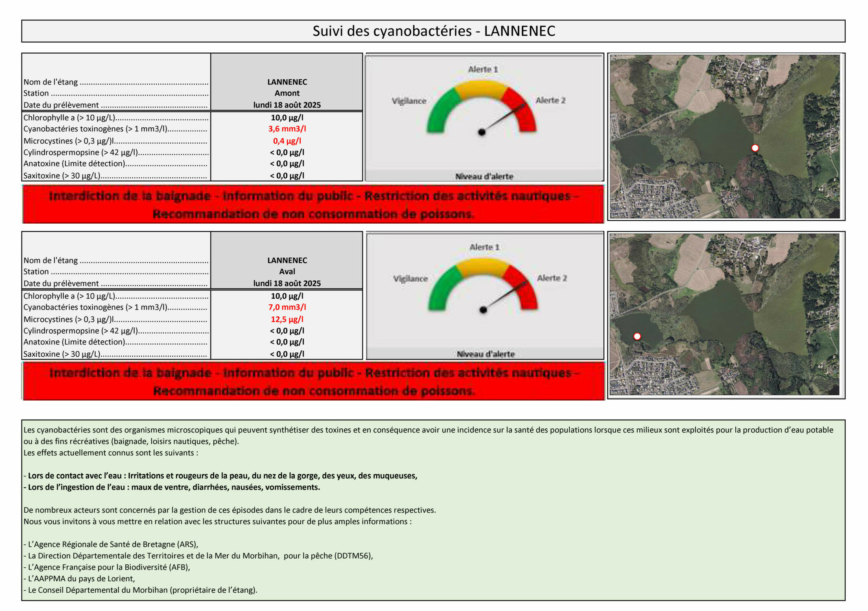
Task: Select the 3,6 mm3/l cyanobacteria value
Action: point(287,129)
